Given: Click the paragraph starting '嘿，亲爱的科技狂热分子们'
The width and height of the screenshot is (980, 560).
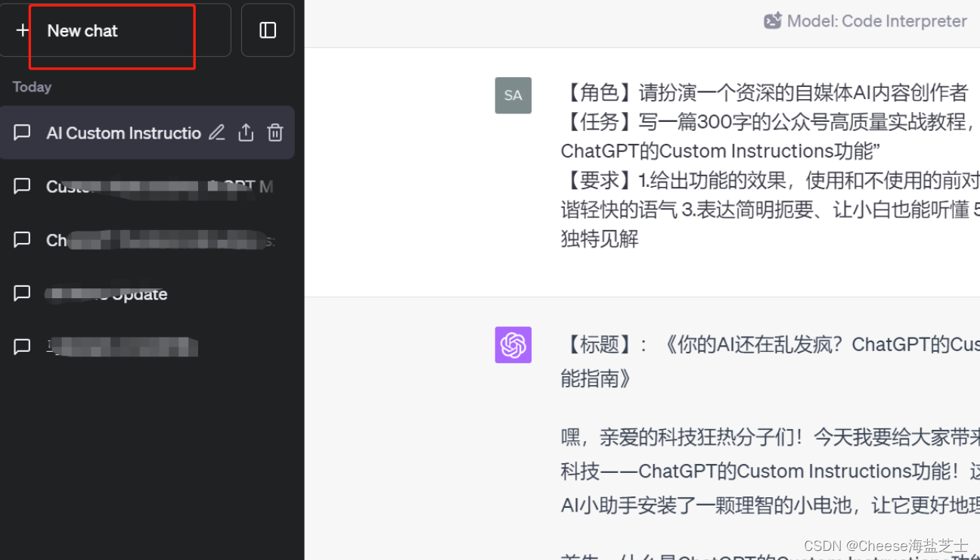Looking at the screenshot, I should (771, 437).
